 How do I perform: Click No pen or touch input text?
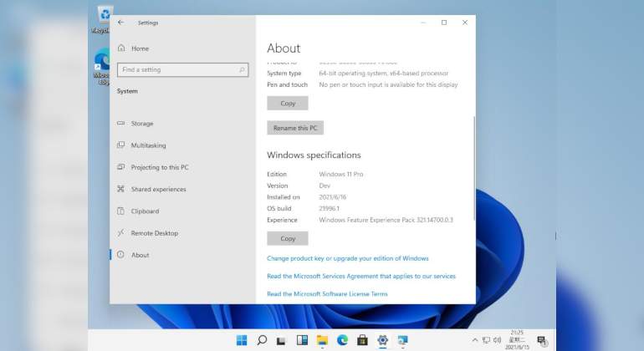388,84
